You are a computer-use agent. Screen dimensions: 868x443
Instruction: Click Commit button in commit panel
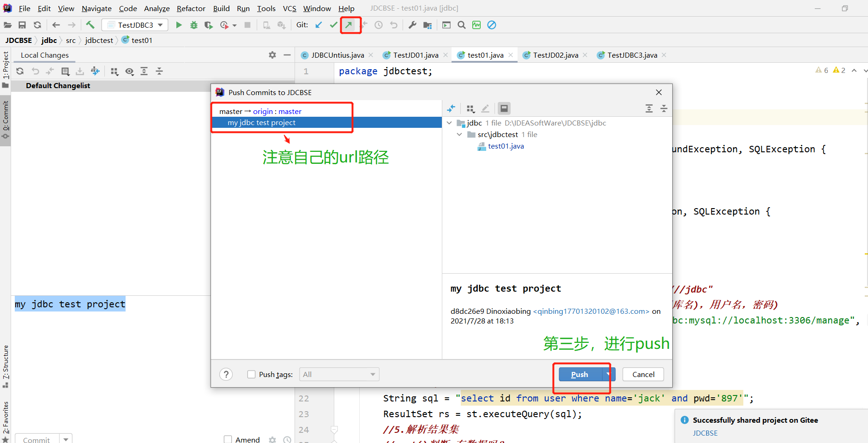point(36,439)
